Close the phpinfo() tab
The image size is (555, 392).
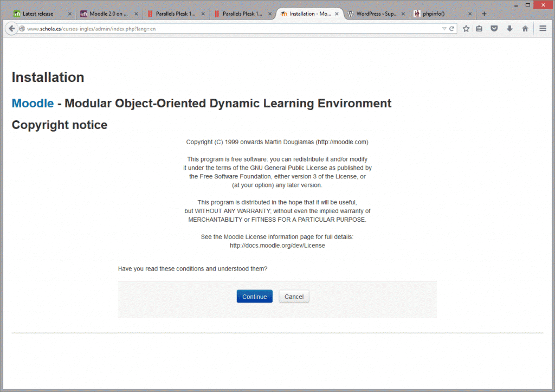[x=470, y=14]
